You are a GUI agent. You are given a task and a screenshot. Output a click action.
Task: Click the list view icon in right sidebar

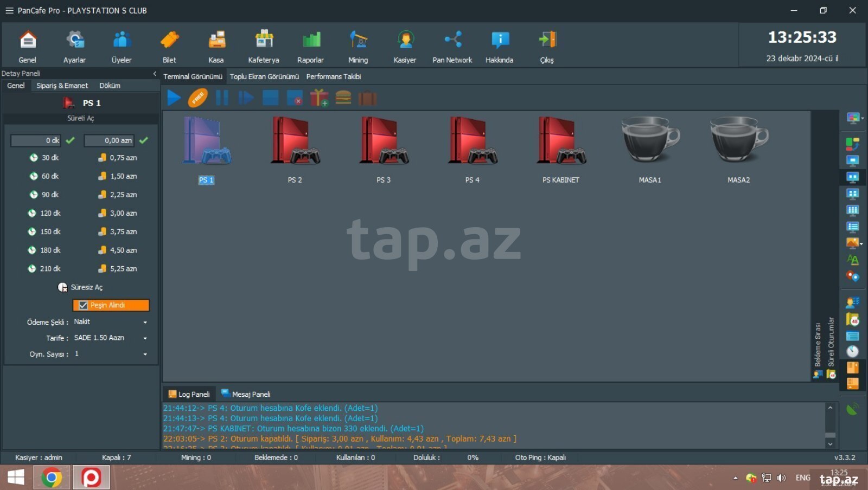853,227
